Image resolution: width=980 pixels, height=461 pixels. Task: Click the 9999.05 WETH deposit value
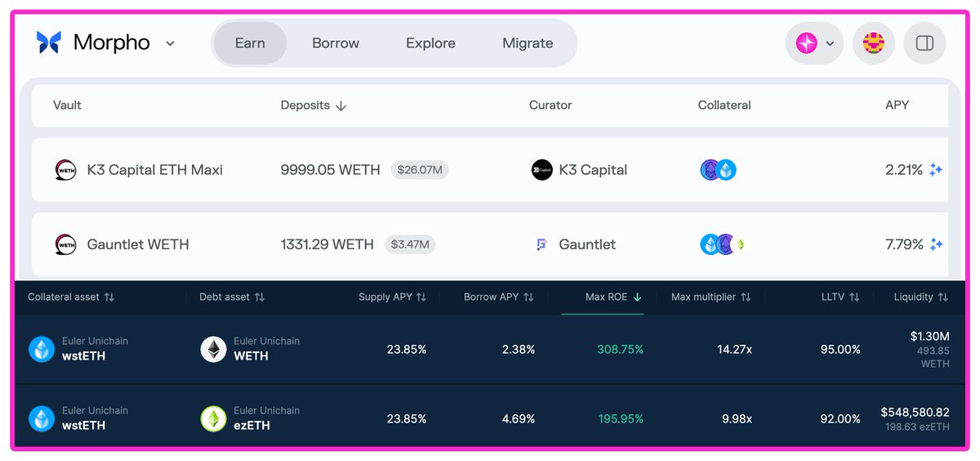331,170
